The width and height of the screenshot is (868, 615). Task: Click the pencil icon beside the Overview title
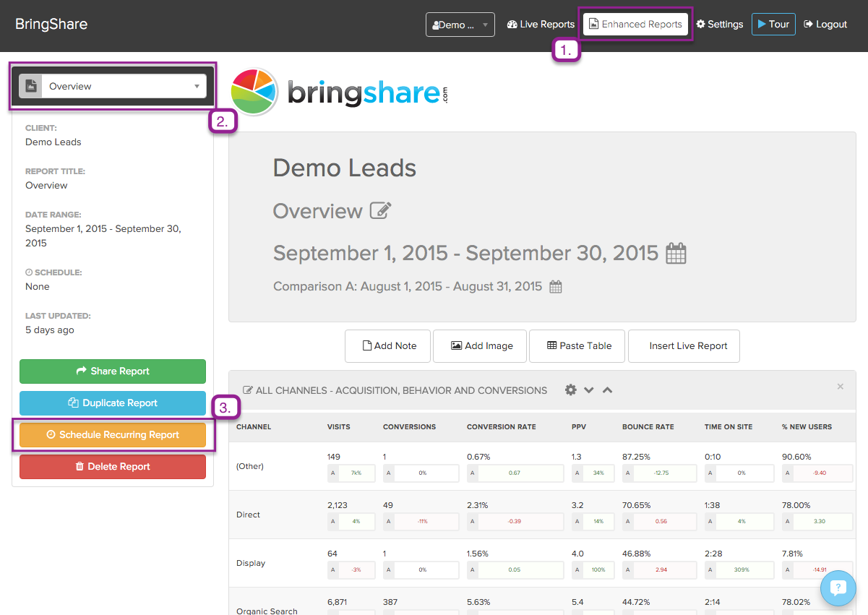(381, 210)
